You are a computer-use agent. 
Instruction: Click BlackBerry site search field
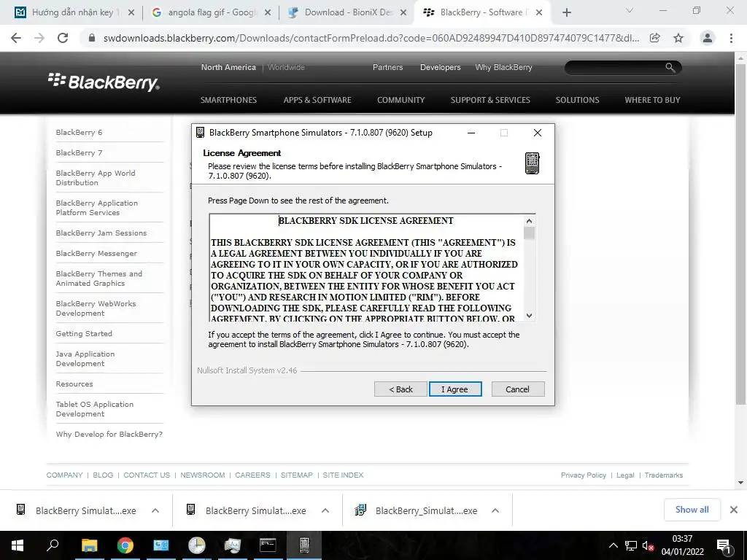pos(614,68)
